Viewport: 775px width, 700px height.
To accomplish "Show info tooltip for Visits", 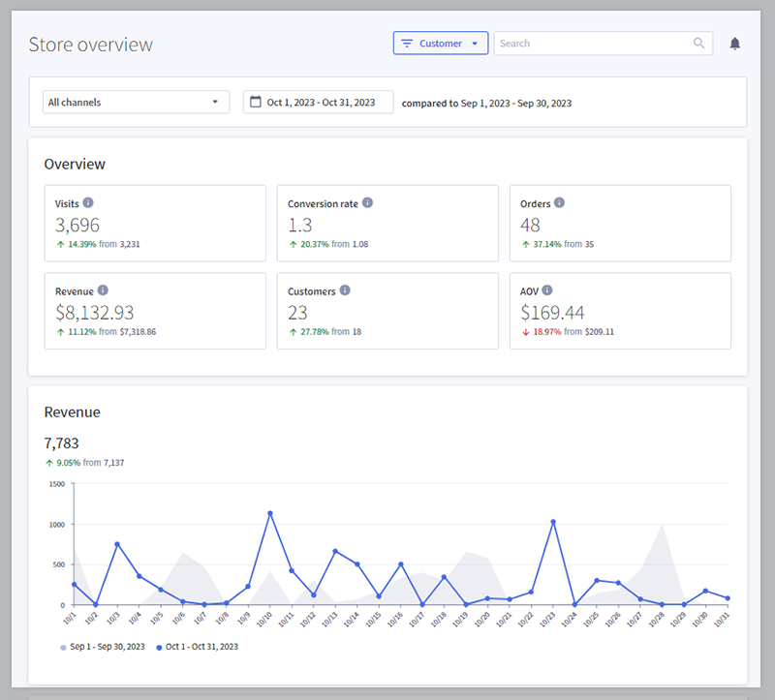I will click(88, 202).
